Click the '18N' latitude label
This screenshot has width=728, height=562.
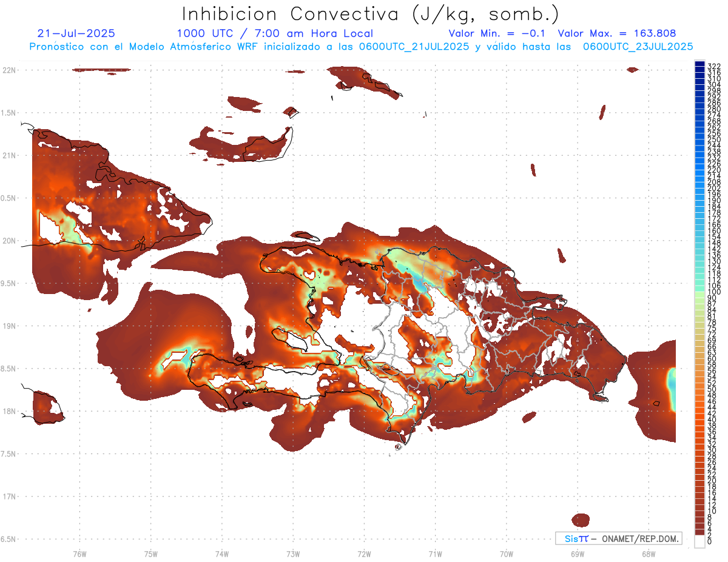pyautogui.click(x=10, y=411)
